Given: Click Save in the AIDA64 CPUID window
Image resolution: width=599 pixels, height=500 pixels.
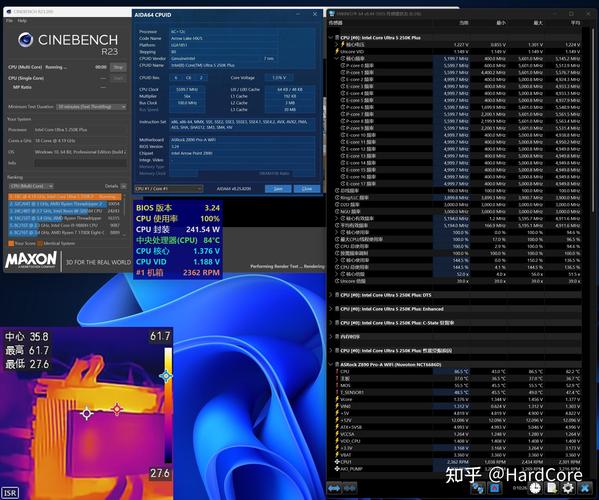Looking at the screenshot, I should coord(278,189).
